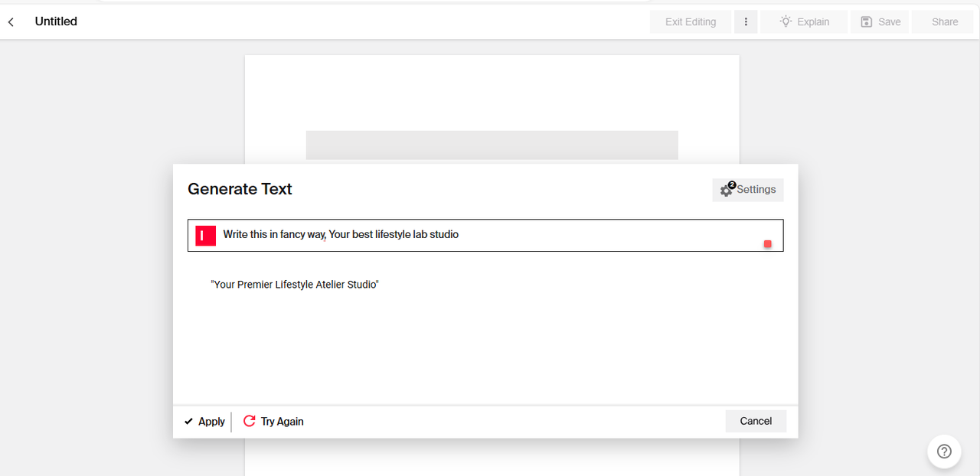This screenshot has height=476, width=980.
Task: Open Generate Text settings gear
Action: (x=727, y=191)
